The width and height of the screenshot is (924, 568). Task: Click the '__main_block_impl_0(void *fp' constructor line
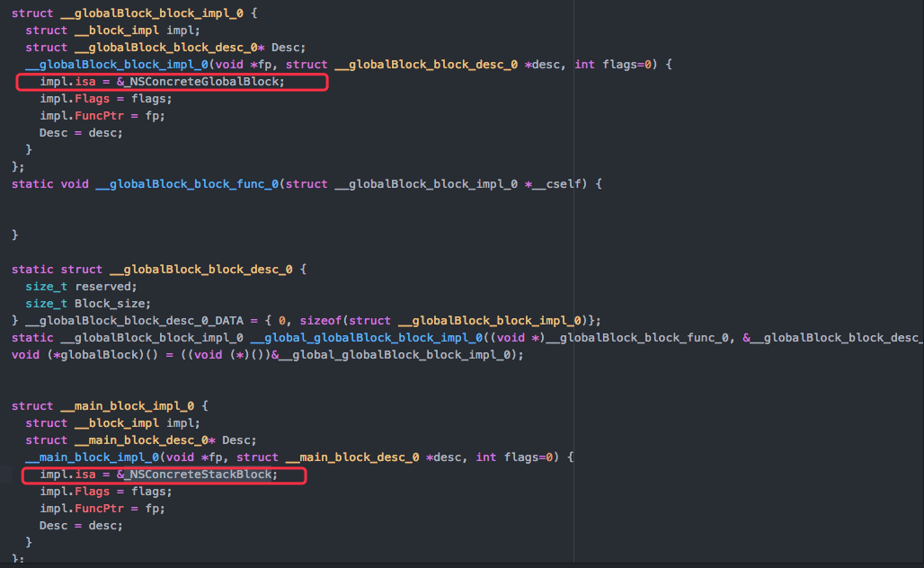coord(299,457)
